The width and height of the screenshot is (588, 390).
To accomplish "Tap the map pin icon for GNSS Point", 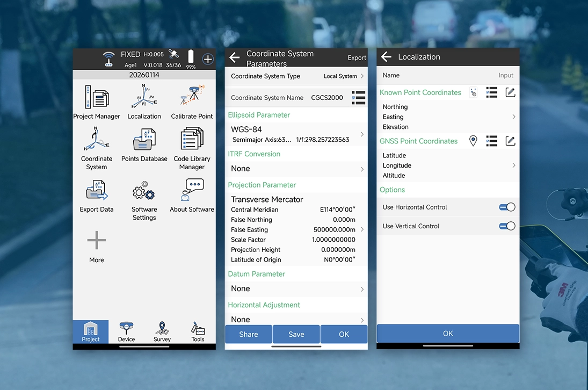I will (x=473, y=141).
